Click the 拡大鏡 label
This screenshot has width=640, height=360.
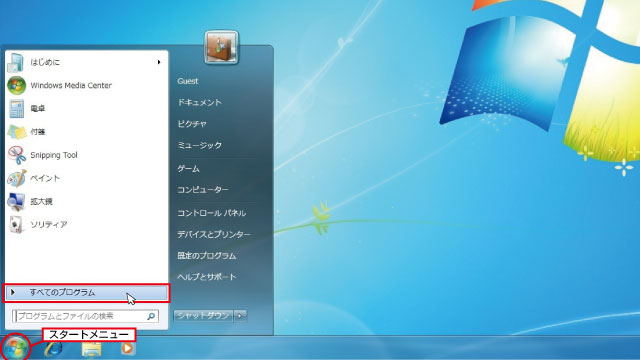point(41,202)
